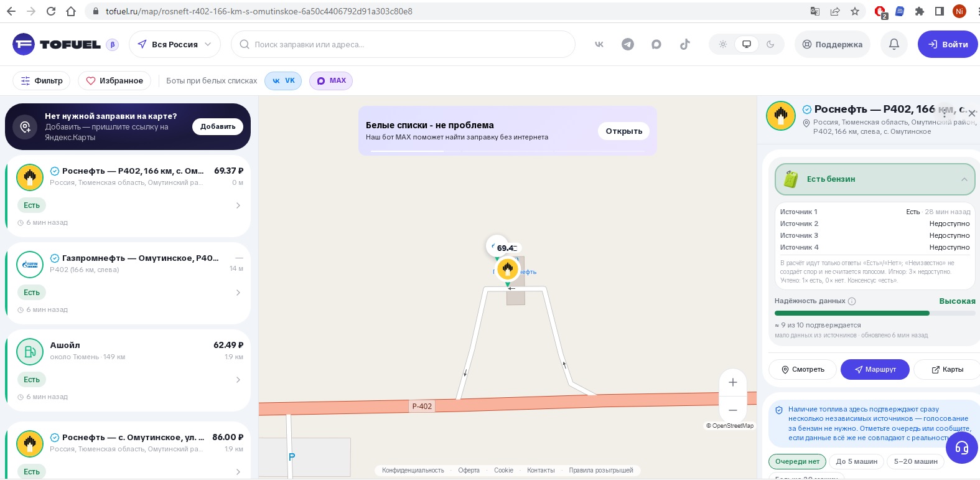The image size is (980, 480).
Task: Open notifications bell
Action: pos(894,44)
